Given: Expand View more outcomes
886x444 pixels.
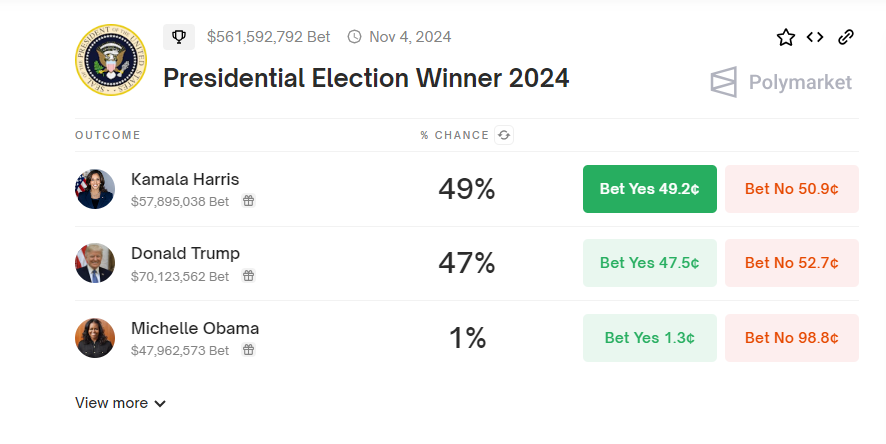Looking at the screenshot, I should (x=120, y=403).
